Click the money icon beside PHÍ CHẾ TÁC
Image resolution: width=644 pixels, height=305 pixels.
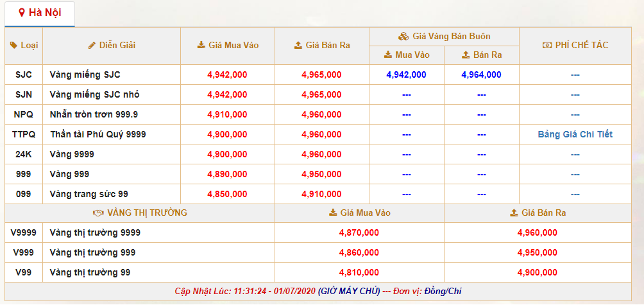(547, 45)
